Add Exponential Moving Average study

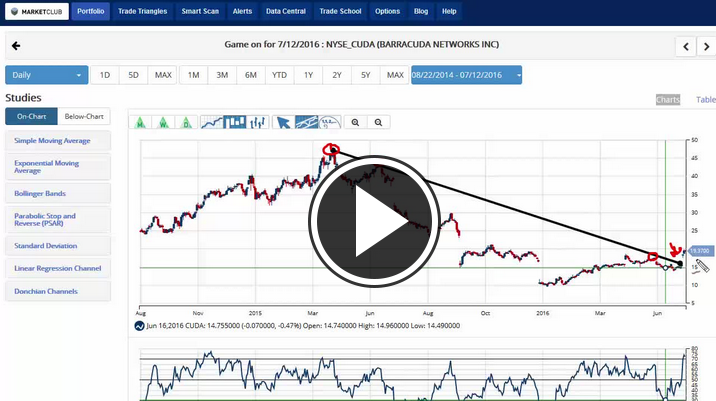(x=58, y=167)
